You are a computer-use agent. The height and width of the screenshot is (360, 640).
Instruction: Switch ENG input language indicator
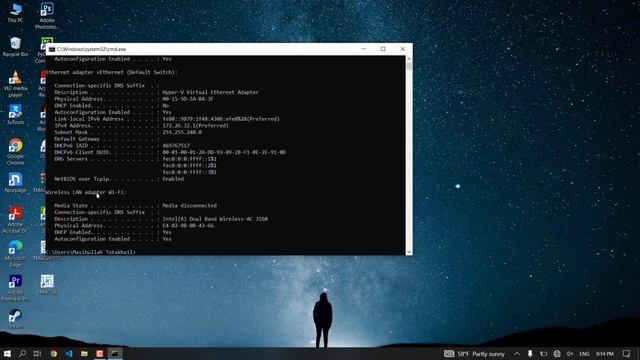click(x=584, y=354)
